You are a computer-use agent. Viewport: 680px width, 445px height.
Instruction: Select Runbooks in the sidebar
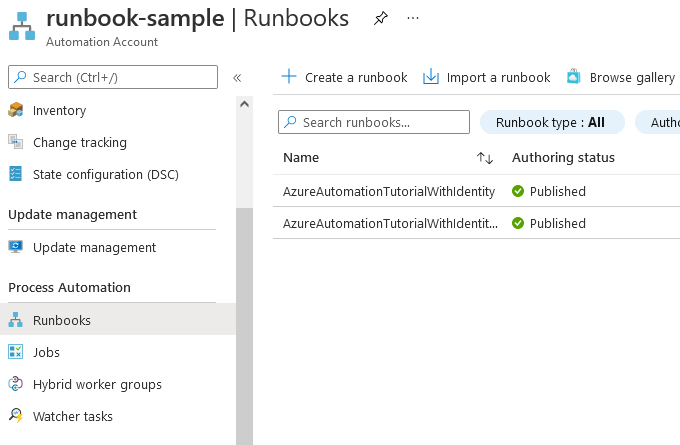click(x=118, y=320)
